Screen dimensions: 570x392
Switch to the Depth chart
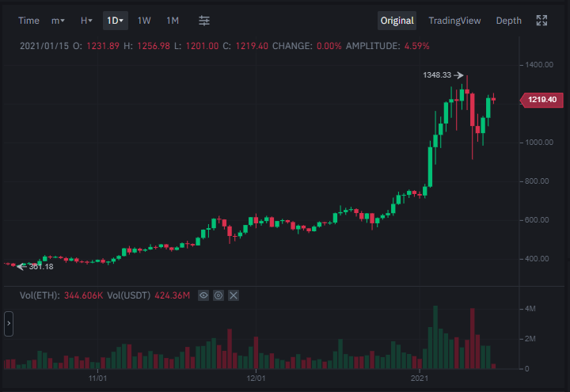point(508,21)
